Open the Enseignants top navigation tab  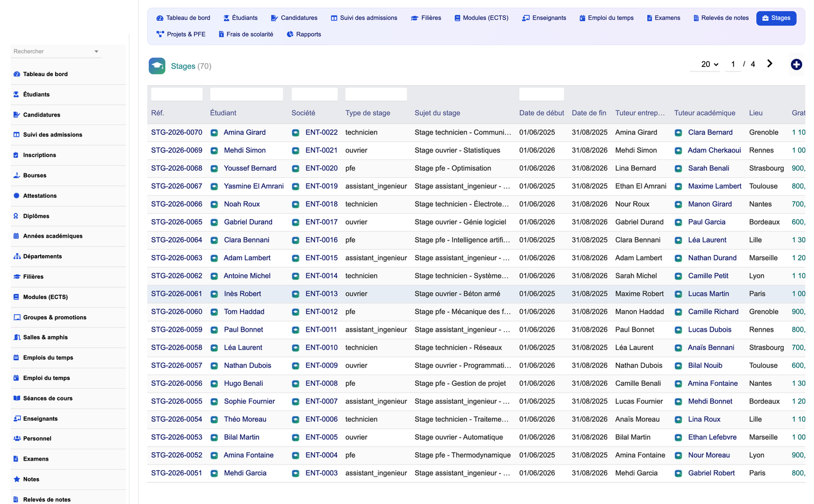544,18
